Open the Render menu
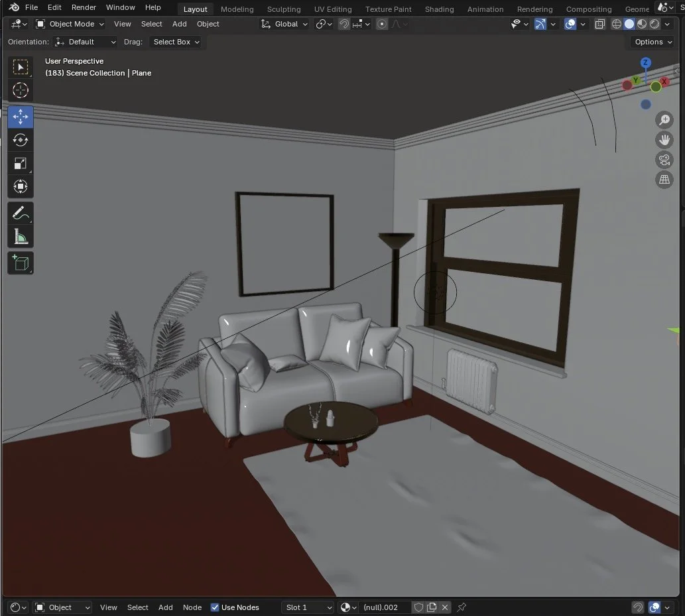The height and width of the screenshot is (616, 685). pyautogui.click(x=84, y=7)
